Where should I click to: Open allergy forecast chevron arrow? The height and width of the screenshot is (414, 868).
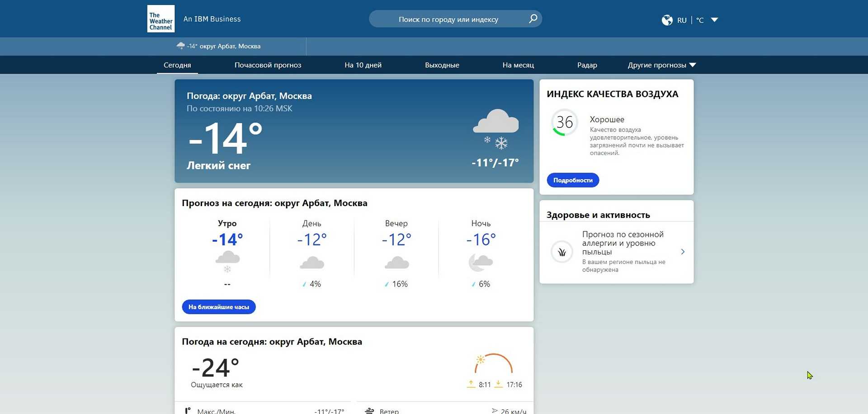[x=683, y=252]
